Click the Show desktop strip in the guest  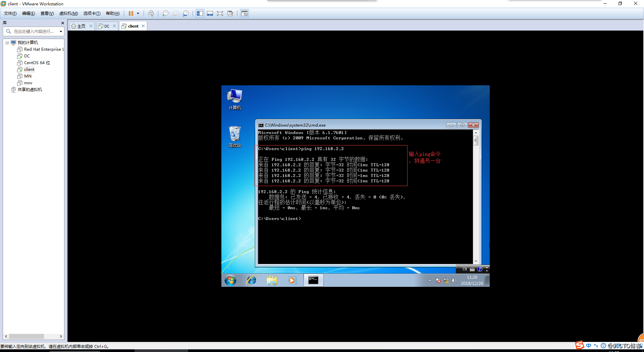[487, 280]
